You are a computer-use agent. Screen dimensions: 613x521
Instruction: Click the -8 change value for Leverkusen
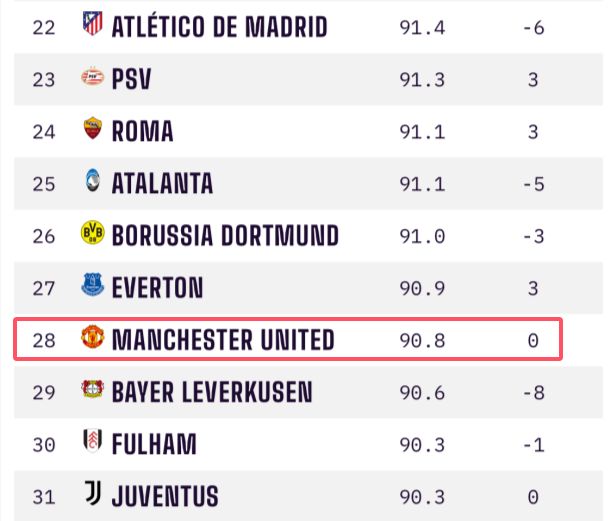(x=534, y=393)
